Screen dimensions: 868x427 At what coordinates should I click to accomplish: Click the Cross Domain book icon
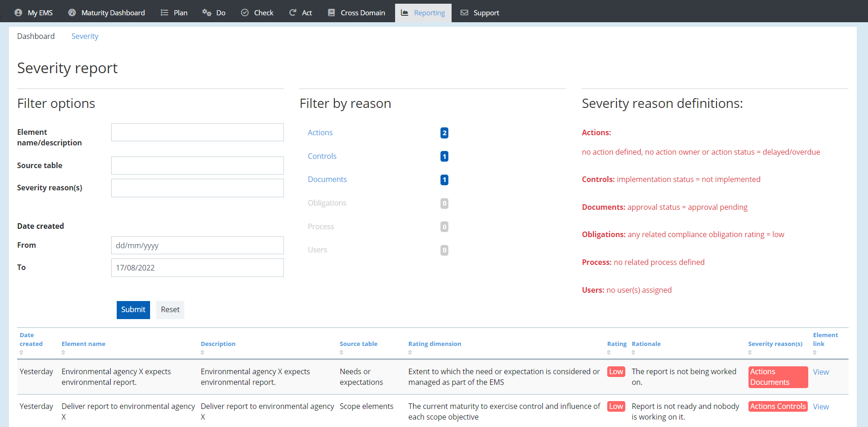point(331,13)
